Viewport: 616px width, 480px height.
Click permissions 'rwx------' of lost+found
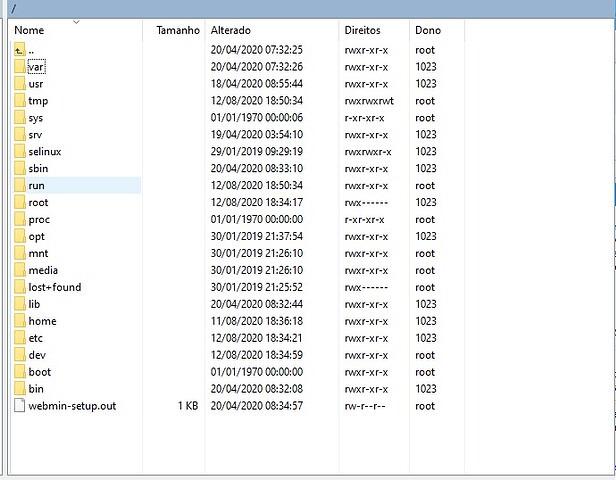click(366, 288)
